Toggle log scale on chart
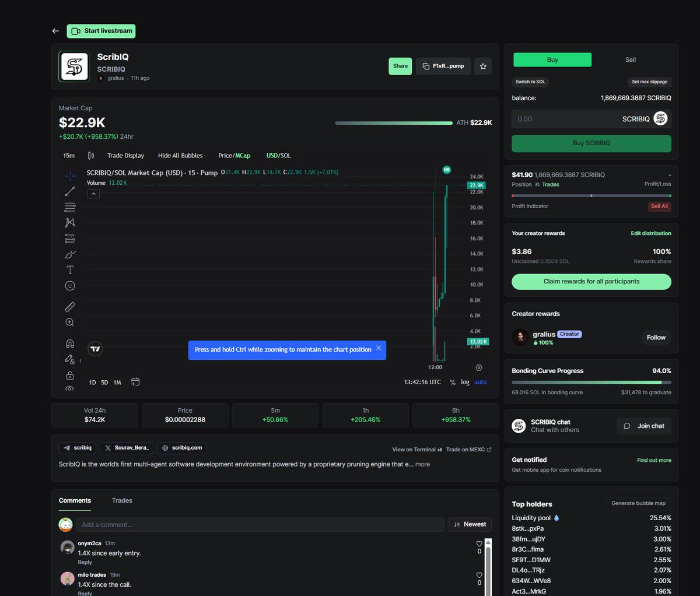700x596 pixels. 465,382
